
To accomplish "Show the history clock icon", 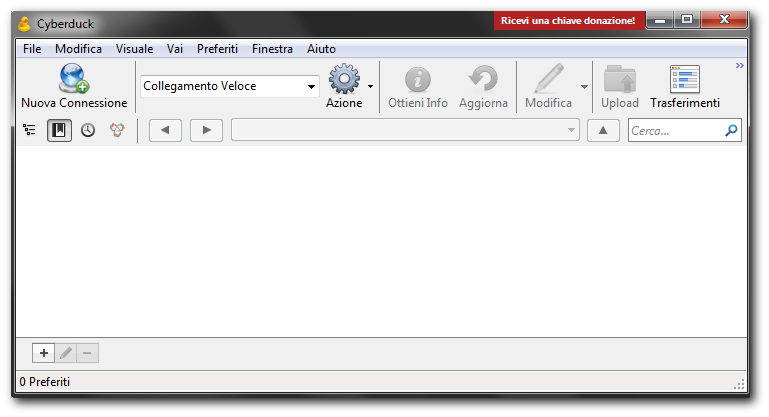I will 88,130.
